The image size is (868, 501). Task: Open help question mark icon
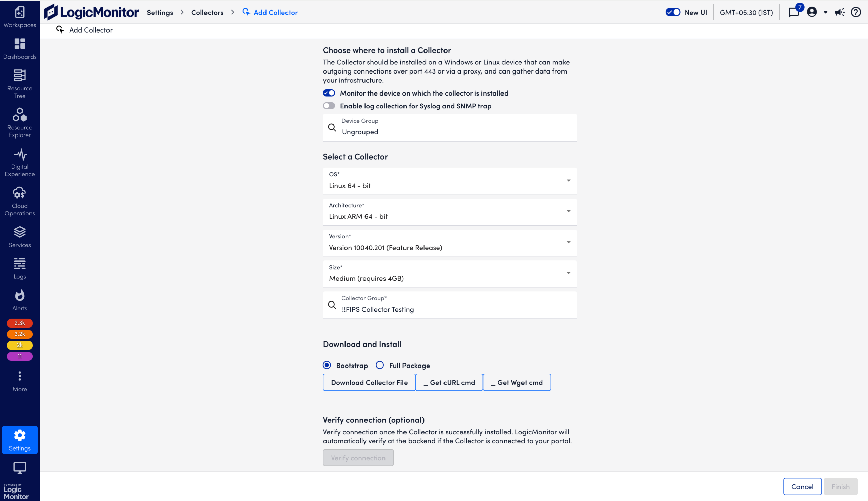coord(855,12)
